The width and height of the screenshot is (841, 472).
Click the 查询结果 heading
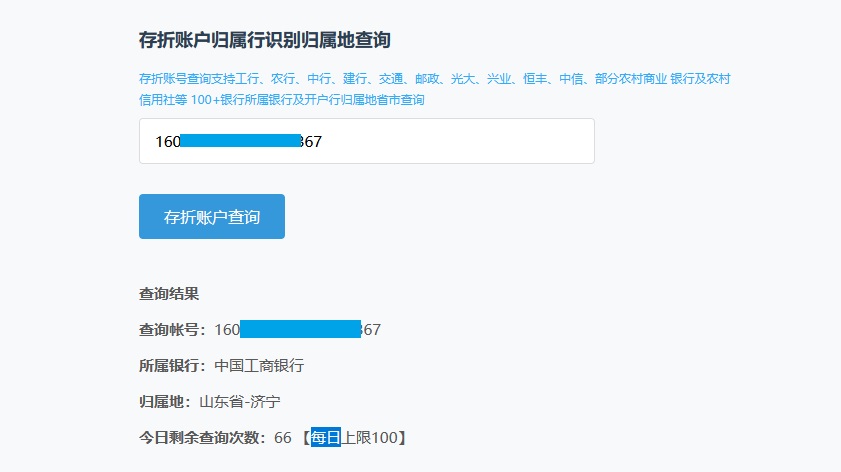[x=169, y=294]
